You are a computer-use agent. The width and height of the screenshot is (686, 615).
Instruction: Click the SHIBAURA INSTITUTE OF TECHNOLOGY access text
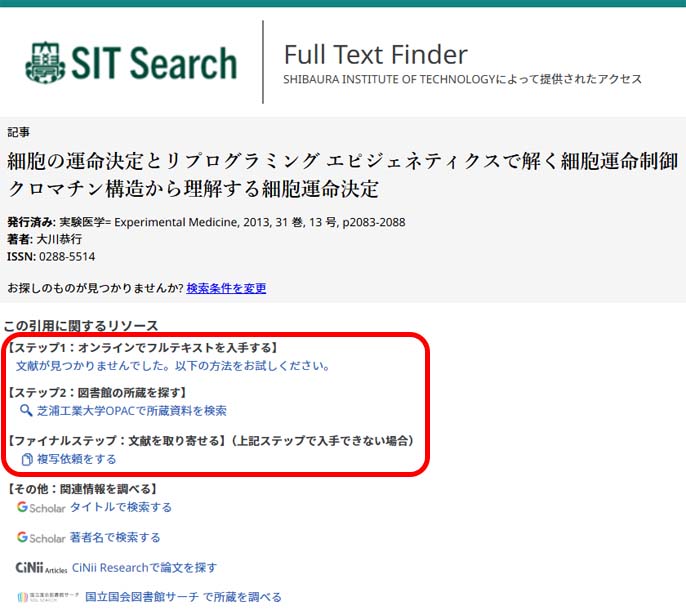click(462, 79)
